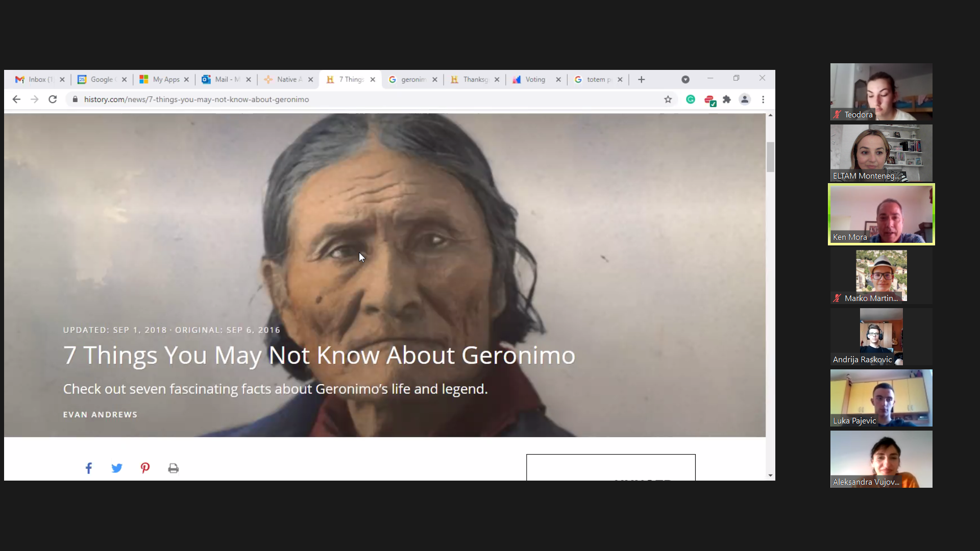
Task: Open Chrome profile avatar icon
Action: click(x=745, y=99)
